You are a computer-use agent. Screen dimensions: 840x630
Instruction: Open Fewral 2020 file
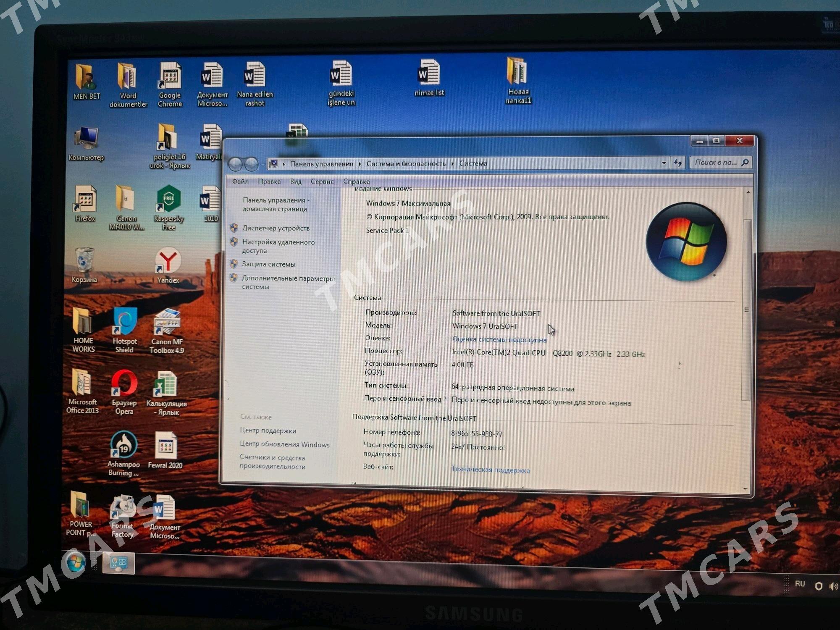pos(165,450)
